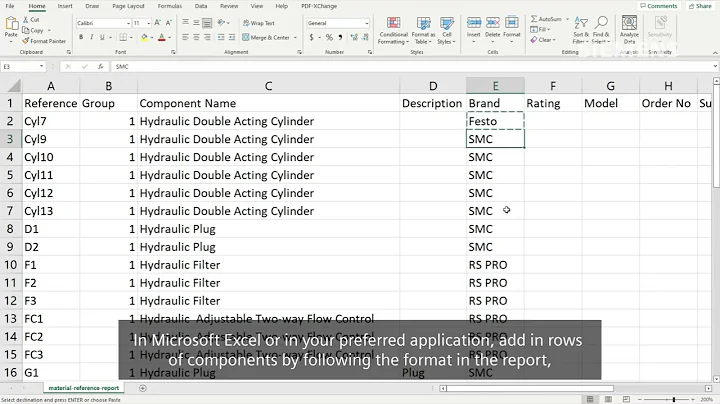
Task: Click the Comments button
Action: point(658,6)
